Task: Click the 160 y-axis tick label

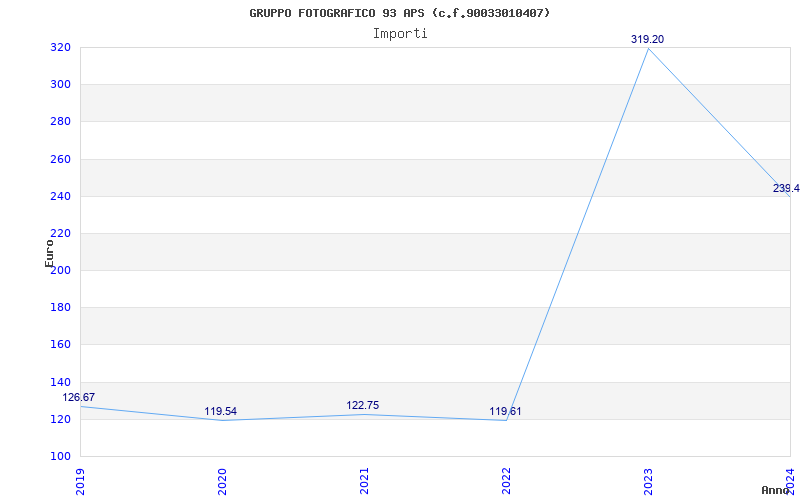Action: 60,345
